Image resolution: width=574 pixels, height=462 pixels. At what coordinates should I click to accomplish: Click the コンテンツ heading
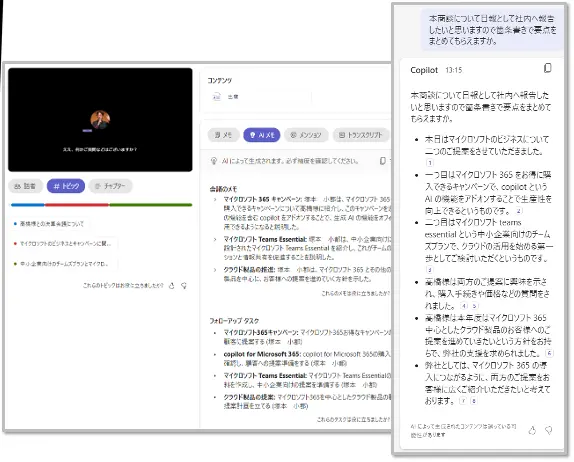tap(220, 81)
